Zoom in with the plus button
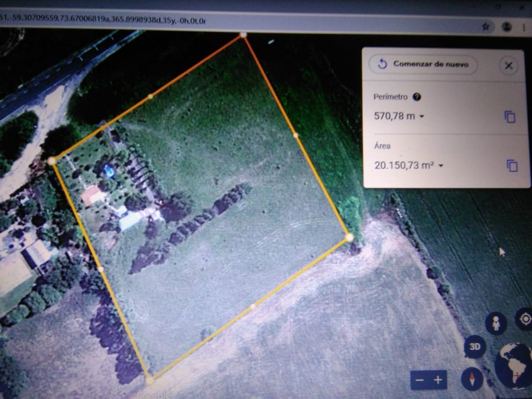Image resolution: width=532 pixels, height=399 pixels. (x=437, y=379)
